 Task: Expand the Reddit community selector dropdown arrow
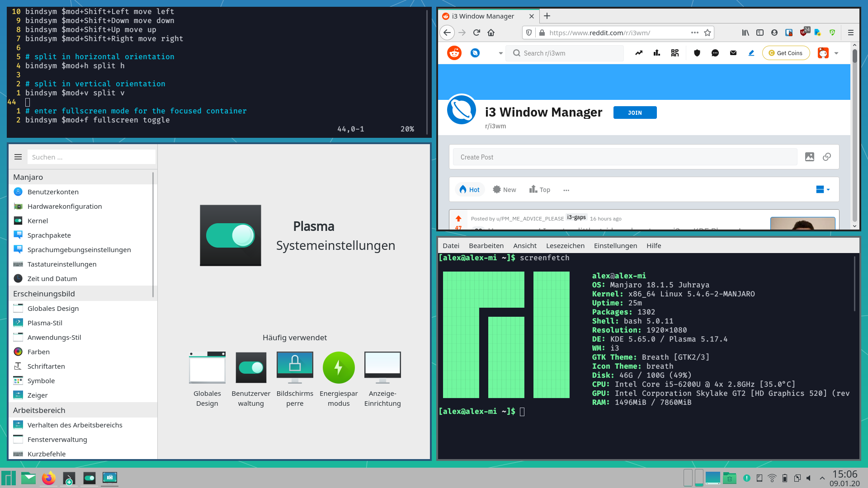(500, 53)
